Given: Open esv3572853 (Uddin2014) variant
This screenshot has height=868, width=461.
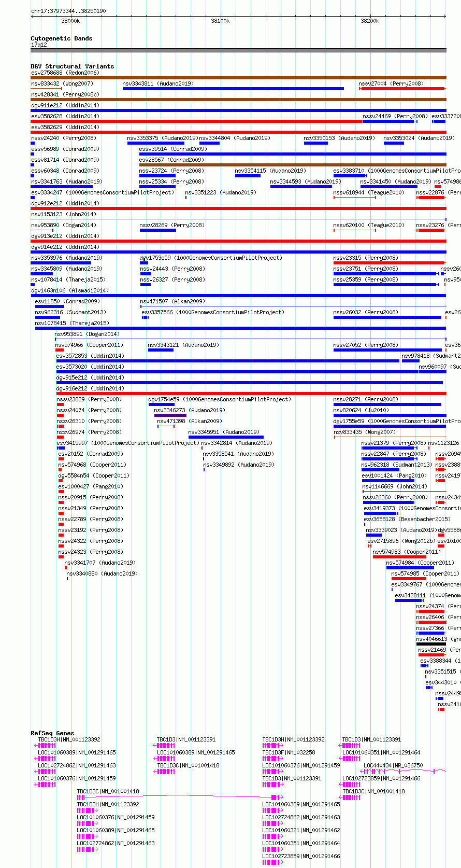Looking at the screenshot, I should click(90, 356).
